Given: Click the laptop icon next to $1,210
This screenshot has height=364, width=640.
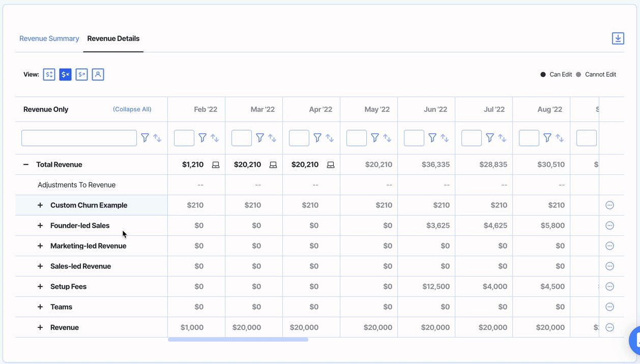Looking at the screenshot, I should [216, 165].
